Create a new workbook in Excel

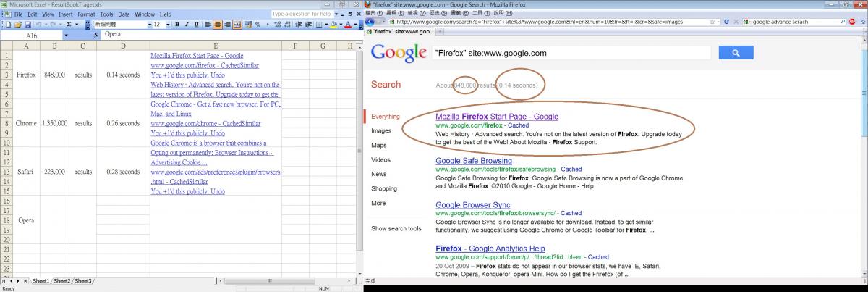click(7, 25)
